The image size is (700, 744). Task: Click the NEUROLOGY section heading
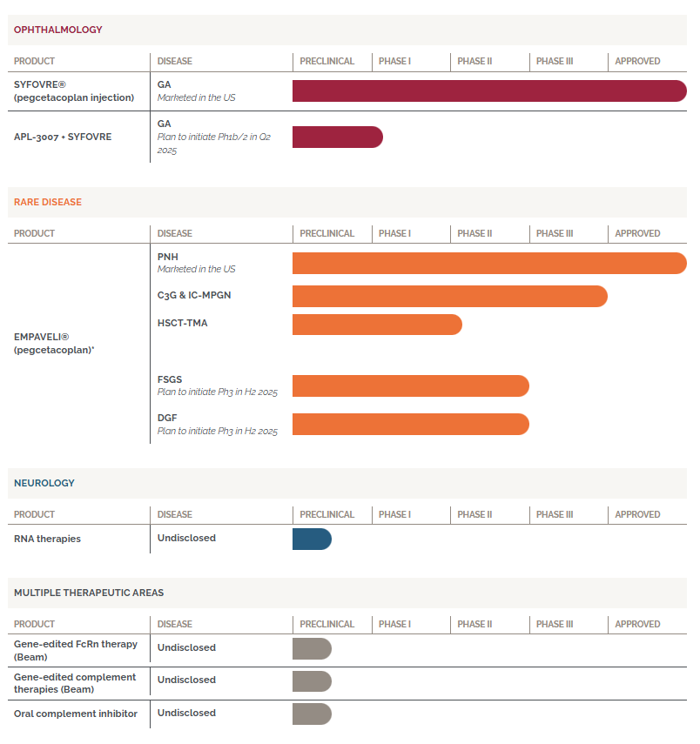point(44,483)
